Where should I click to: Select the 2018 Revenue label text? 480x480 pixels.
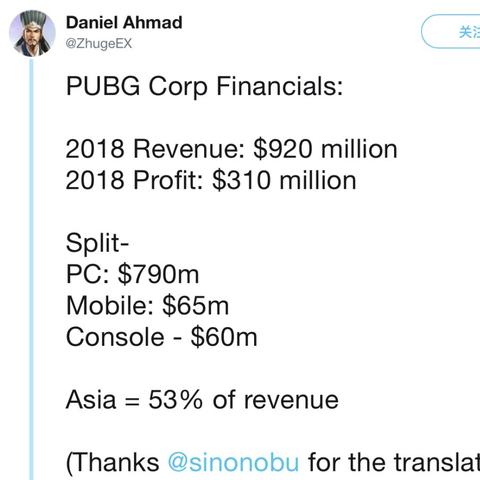[155, 149]
